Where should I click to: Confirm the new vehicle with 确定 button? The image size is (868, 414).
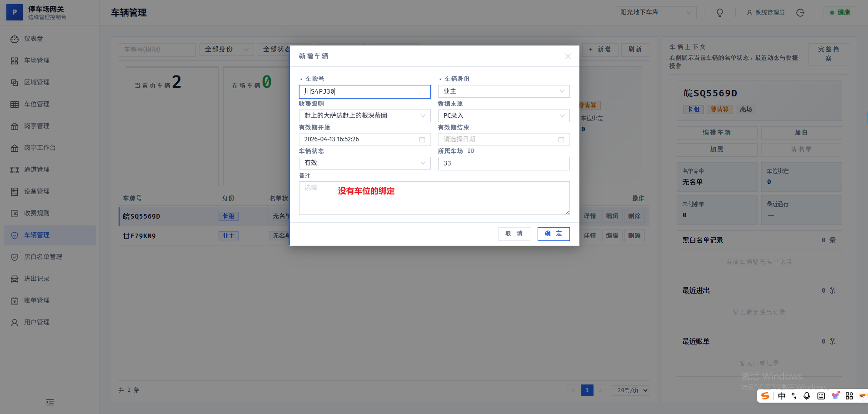pyautogui.click(x=553, y=234)
